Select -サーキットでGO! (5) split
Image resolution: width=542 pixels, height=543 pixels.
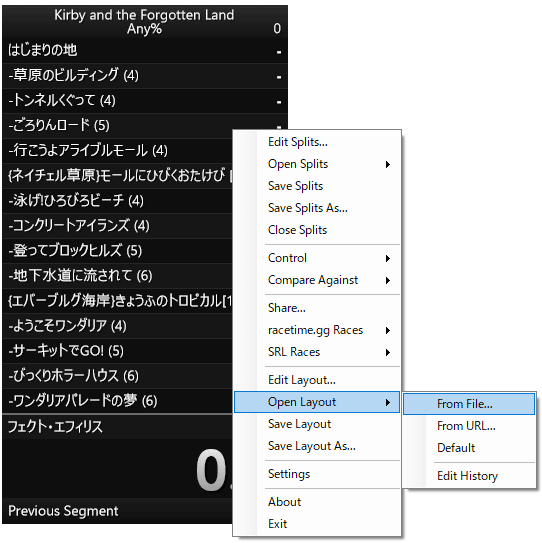117,350
